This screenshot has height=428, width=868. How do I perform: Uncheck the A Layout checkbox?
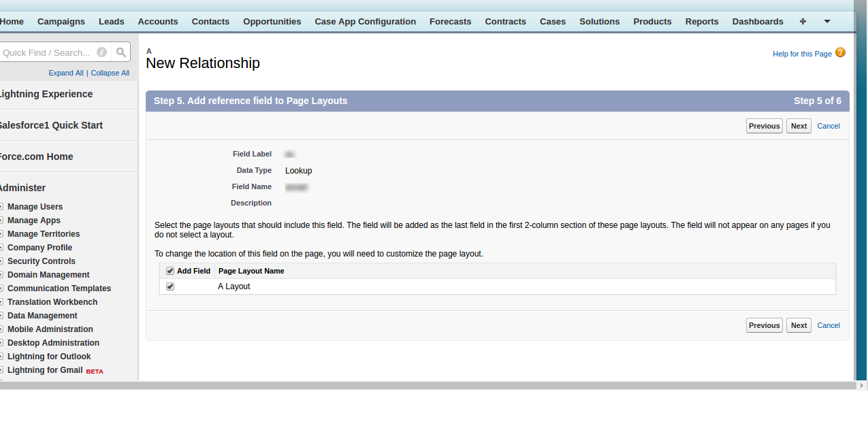tap(170, 286)
